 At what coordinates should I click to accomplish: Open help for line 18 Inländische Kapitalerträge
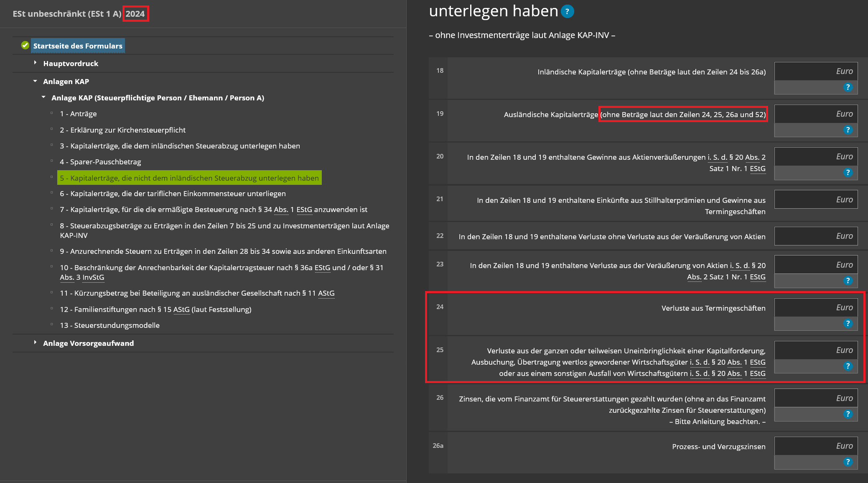848,87
